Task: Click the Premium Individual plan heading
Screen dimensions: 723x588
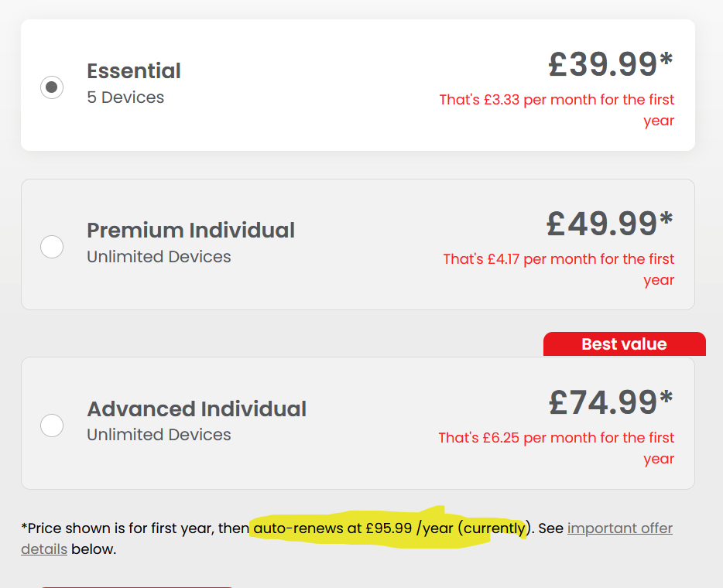Action: (191, 230)
